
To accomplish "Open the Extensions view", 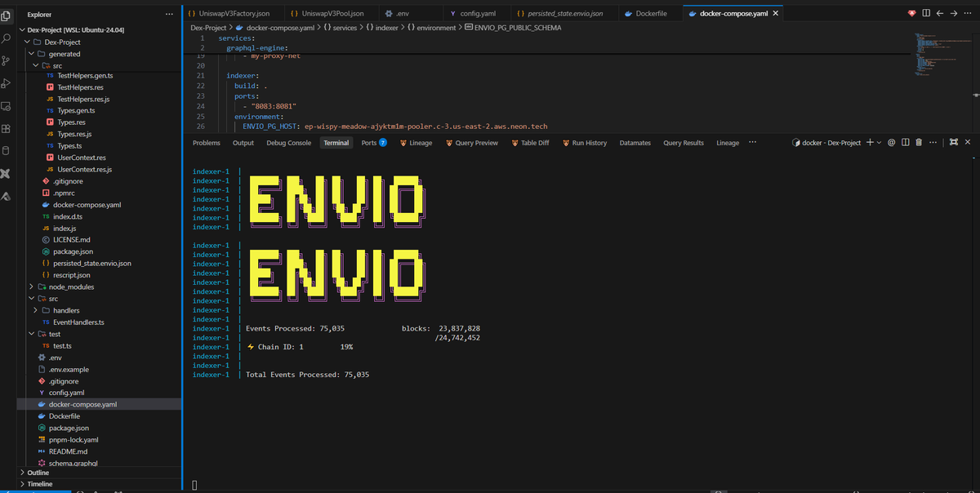I will pos(7,129).
